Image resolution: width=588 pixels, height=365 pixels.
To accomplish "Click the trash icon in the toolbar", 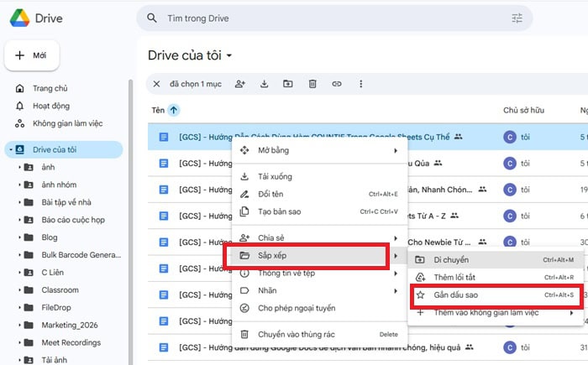I will (312, 84).
